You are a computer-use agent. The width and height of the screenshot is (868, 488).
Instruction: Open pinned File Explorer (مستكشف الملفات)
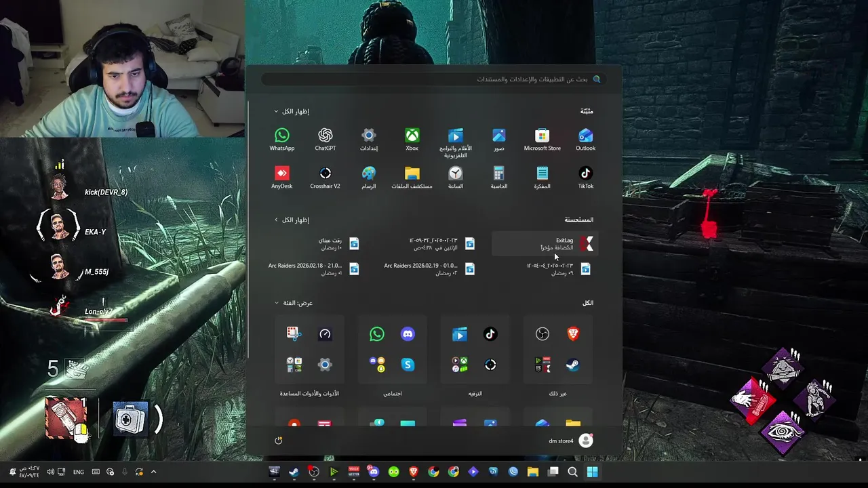click(412, 178)
